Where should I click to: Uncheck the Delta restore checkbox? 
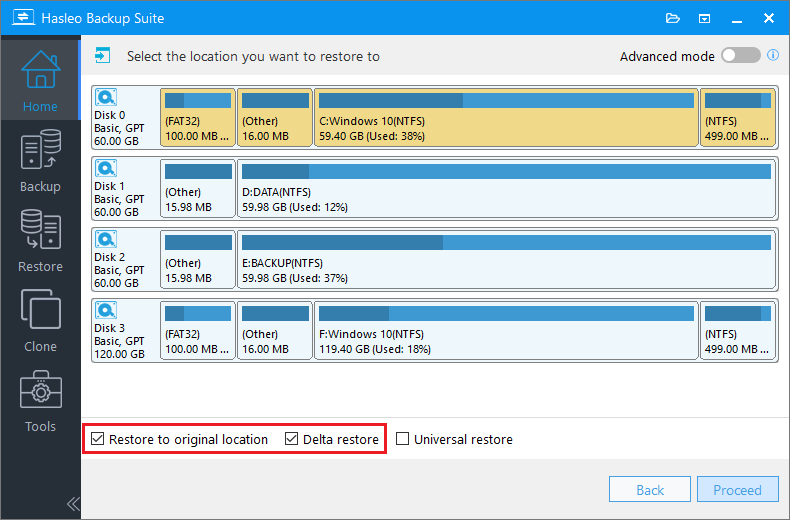point(291,439)
